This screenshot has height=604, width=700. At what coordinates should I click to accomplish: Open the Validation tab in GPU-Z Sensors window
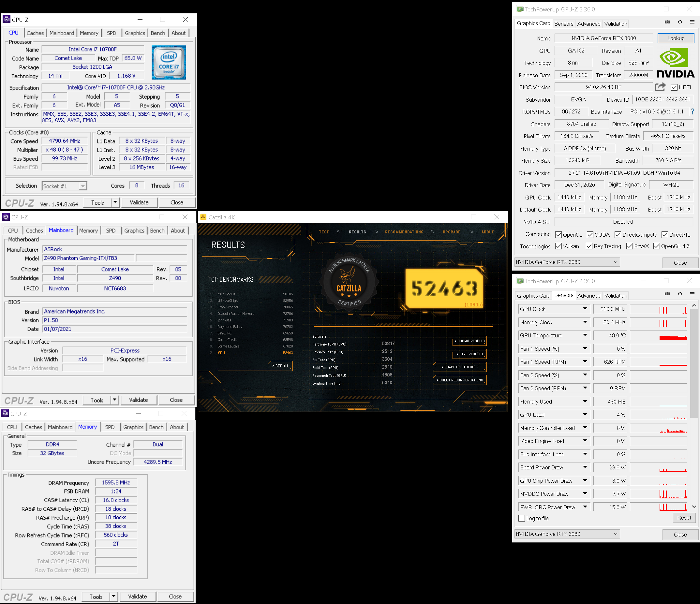616,296
